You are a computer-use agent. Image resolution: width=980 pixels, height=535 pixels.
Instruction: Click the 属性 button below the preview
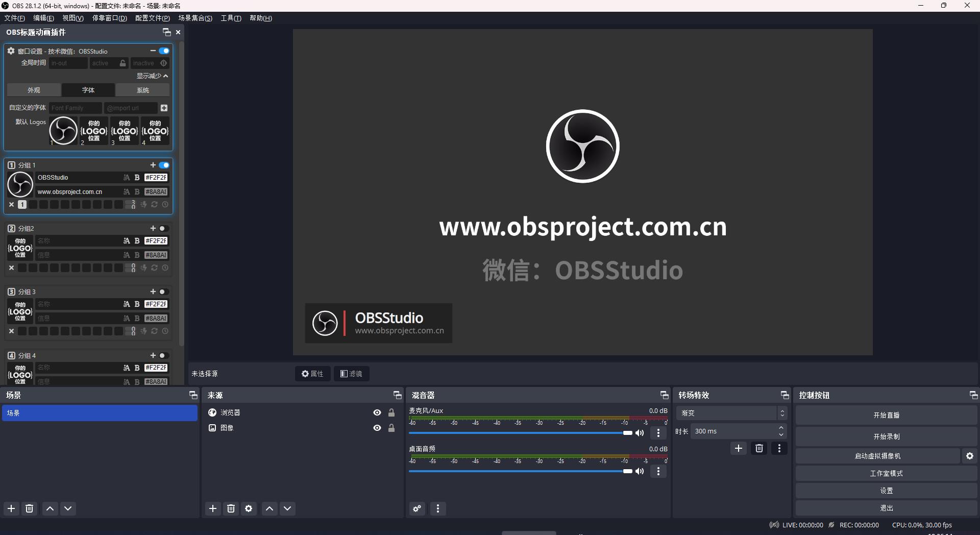click(312, 374)
